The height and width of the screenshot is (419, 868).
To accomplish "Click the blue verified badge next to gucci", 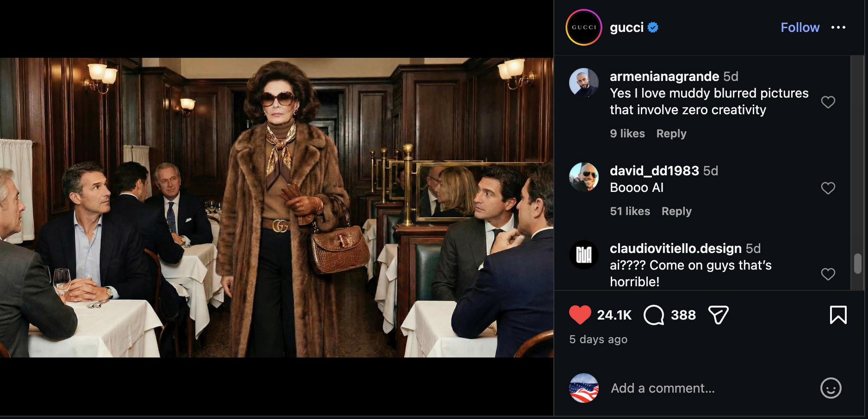I will [x=653, y=28].
